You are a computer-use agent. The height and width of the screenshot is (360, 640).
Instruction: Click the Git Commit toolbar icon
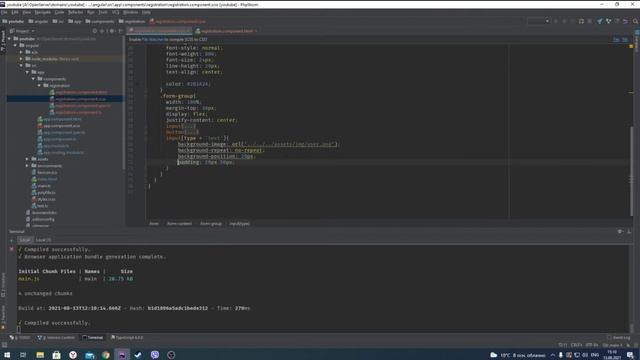pos(608,21)
